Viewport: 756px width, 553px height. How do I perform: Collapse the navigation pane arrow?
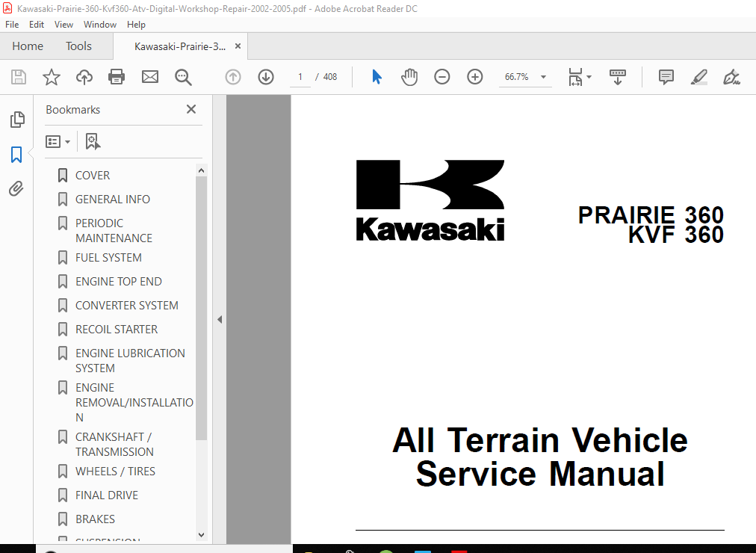pyautogui.click(x=220, y=320)
